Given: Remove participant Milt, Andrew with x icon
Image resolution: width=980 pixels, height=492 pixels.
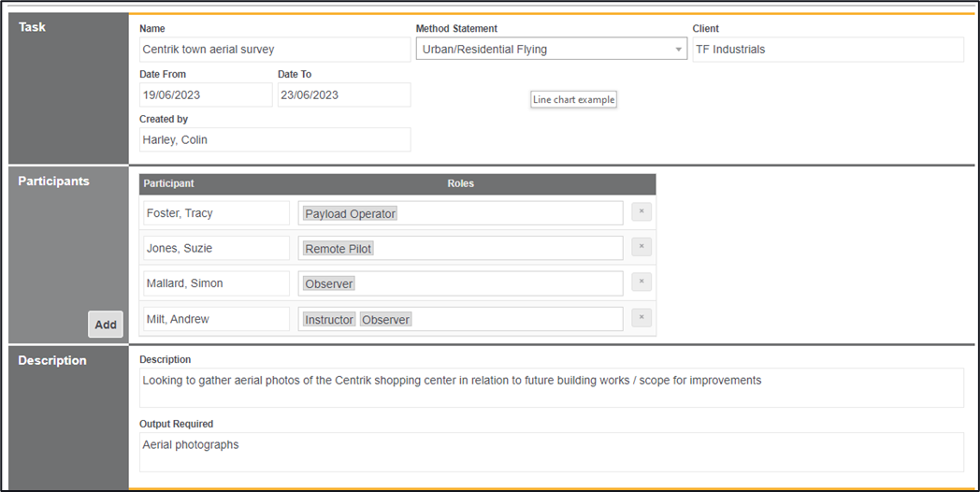Looking at the screenshot, I should 641,318.
